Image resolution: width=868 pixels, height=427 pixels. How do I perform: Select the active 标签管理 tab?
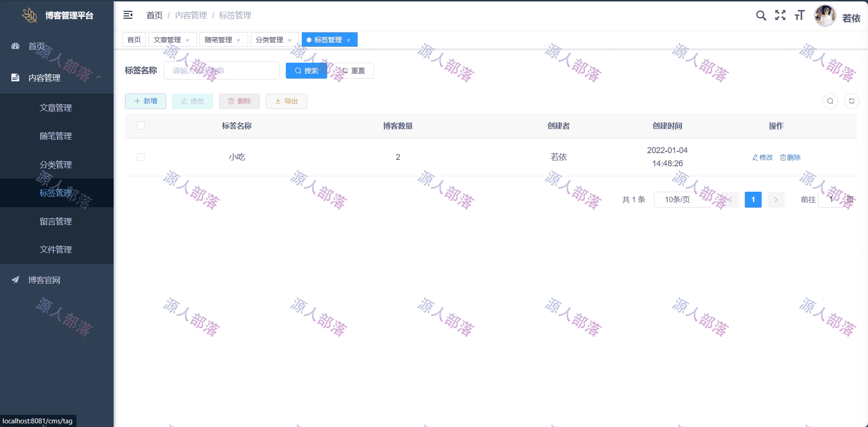point(328,40)
